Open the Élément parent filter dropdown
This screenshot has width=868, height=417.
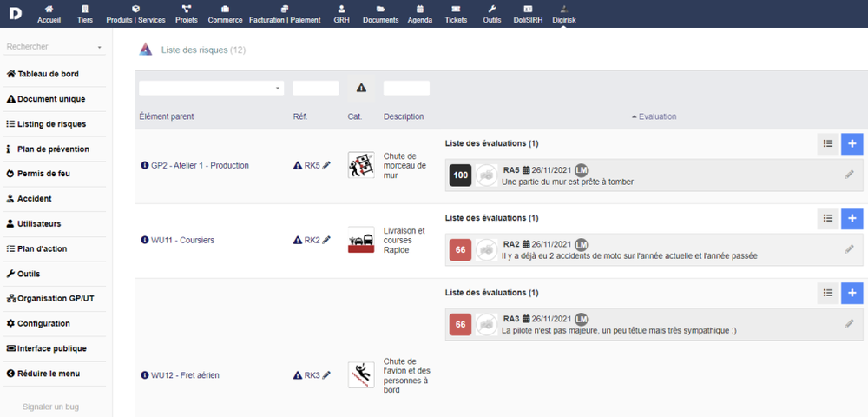click(x=212, y=88)
